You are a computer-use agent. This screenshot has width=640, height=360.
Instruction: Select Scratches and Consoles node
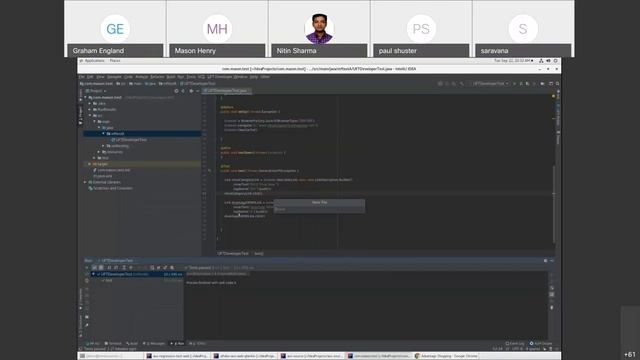(111, 188)
